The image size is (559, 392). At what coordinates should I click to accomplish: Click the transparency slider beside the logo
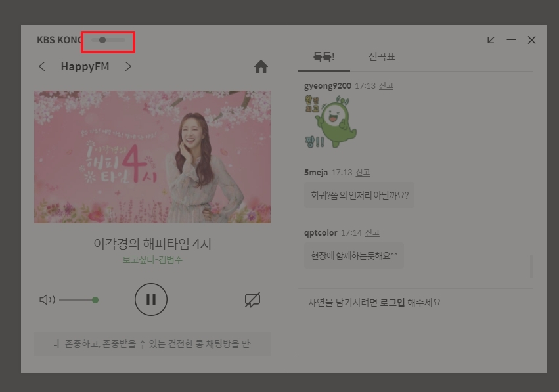point(107,40)
